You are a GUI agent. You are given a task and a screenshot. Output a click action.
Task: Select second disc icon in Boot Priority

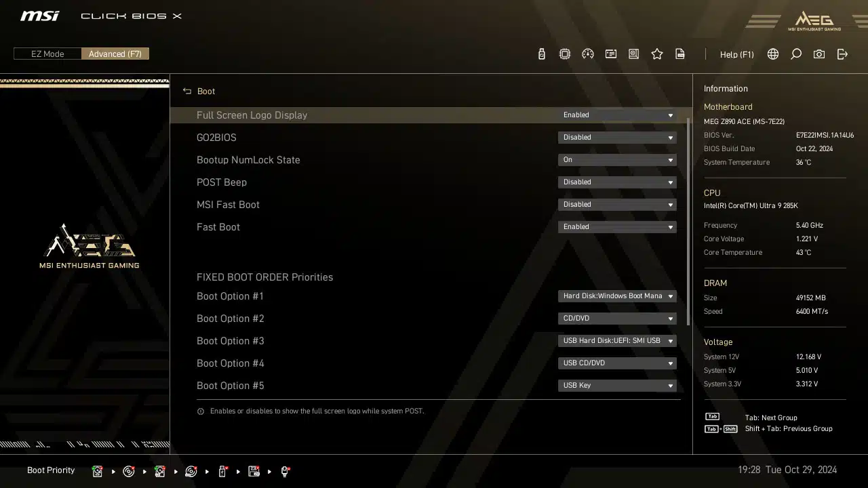[191, 471]
